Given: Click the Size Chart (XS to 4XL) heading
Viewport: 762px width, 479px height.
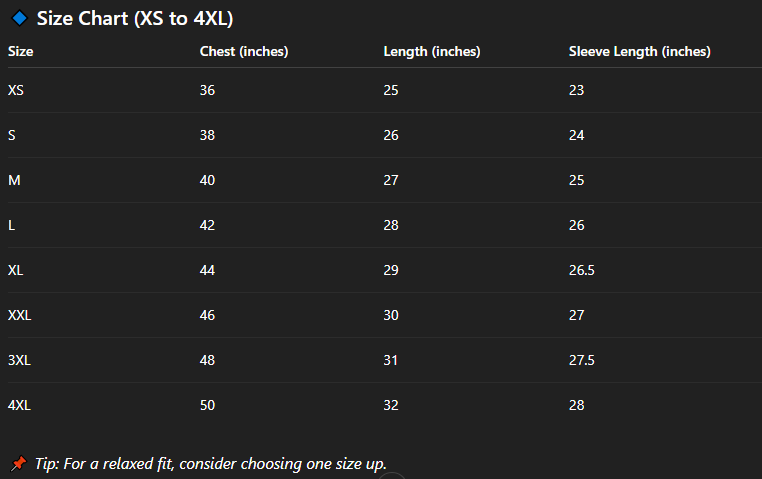Looking at the screenshot, I should (135, 18).
